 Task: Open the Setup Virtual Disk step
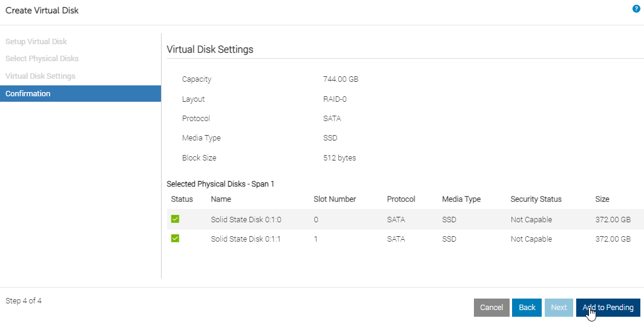[x=36, y=42]
